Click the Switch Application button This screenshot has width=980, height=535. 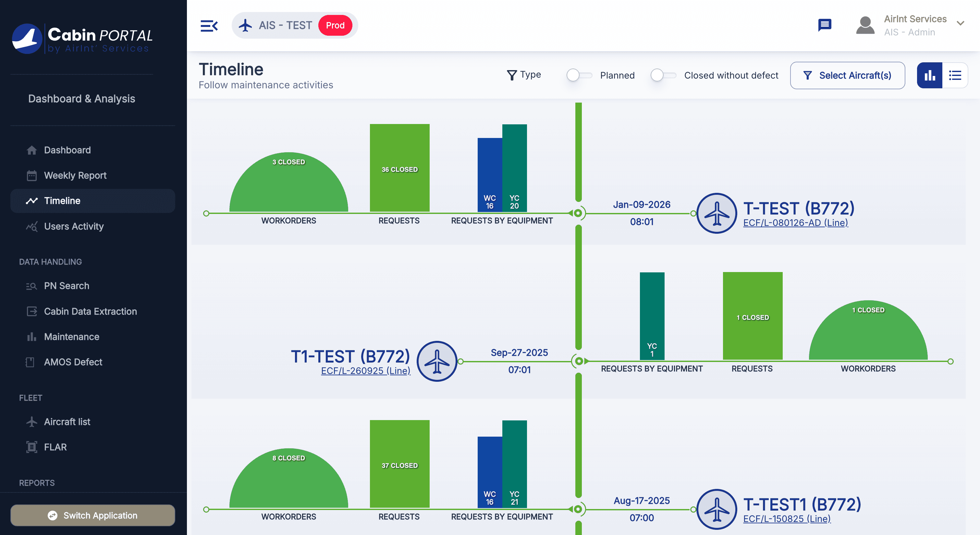[x=92, y=515]
